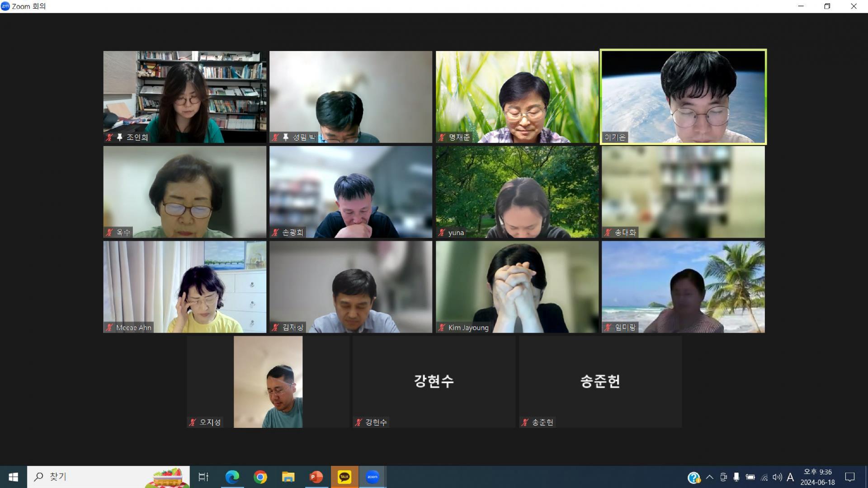The width and height of the screenshot is (868, 488).
Task: Click pin icon beside 성림 박 name
Action: 286,137
